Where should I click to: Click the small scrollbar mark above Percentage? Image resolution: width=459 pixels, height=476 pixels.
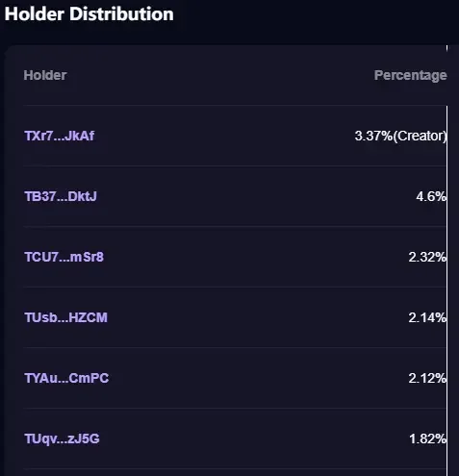[x=446, y=49]
